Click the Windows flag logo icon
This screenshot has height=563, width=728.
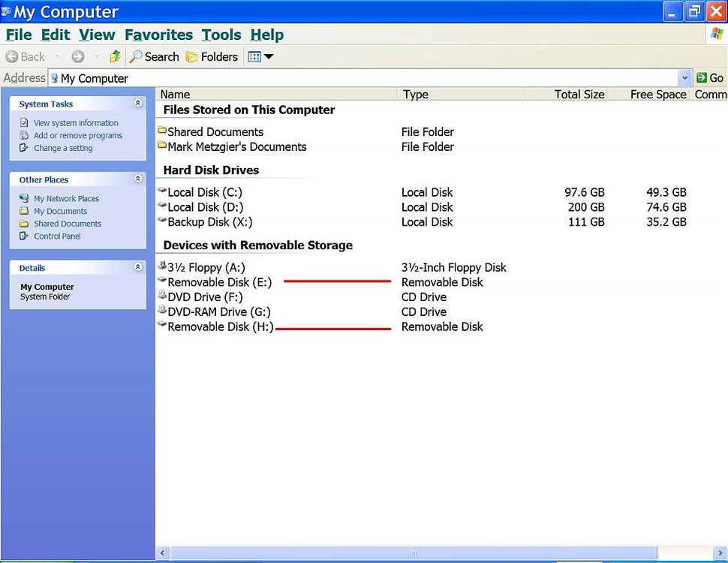717,34
